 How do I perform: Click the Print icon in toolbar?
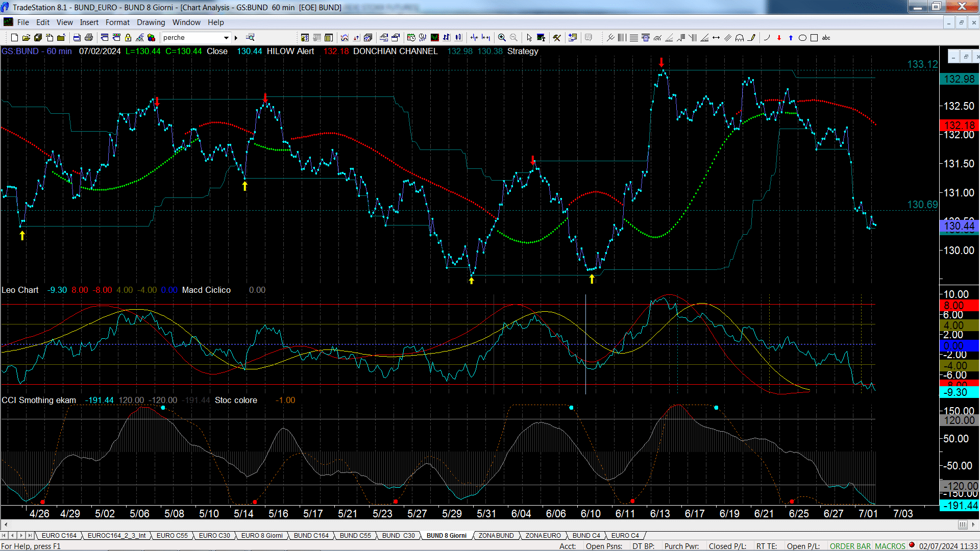tap(89, 38)
